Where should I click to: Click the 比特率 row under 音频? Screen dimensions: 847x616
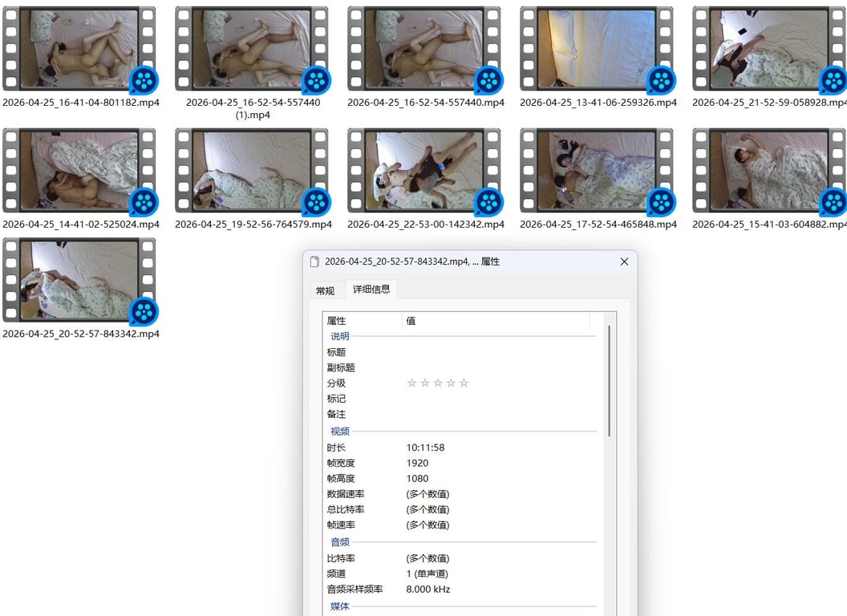click(x=462, y=559)
